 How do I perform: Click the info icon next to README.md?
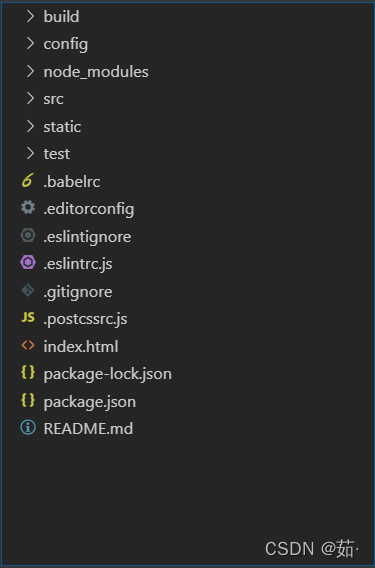click(x=28, y=428)
